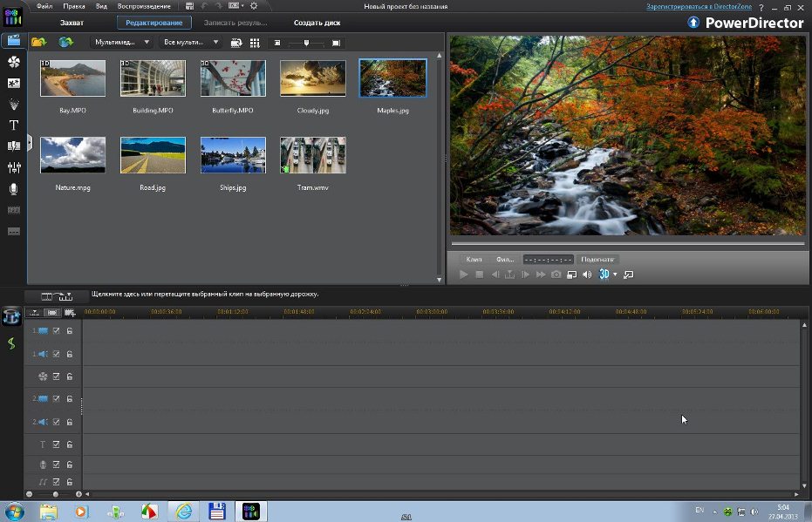Click the thumbnail size slider
Screen dimensions: 812x522
pyautogui.click(x=305, y=43)
